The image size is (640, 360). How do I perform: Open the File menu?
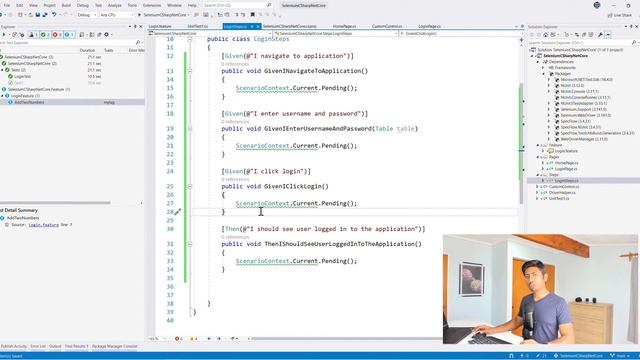(7, 5)
